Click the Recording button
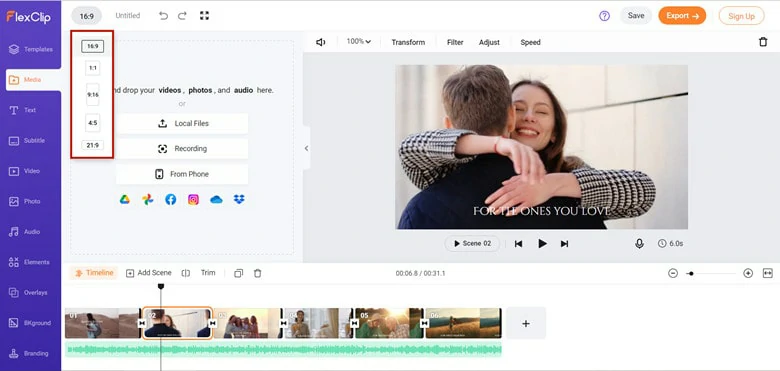This screenshot has height=371, width=780. [182, 149]
